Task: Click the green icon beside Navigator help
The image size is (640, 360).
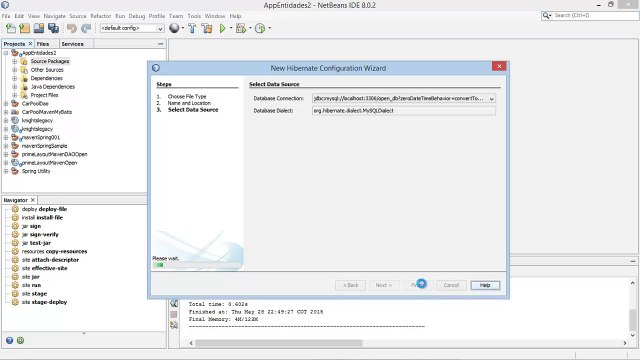Action: pyautogui.click(x=20, y=340)
